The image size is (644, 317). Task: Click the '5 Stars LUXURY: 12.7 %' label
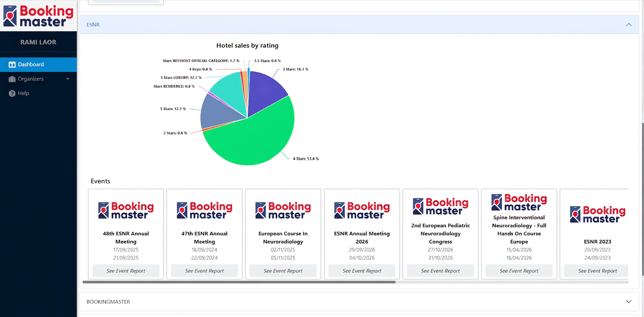click(181, 77)
